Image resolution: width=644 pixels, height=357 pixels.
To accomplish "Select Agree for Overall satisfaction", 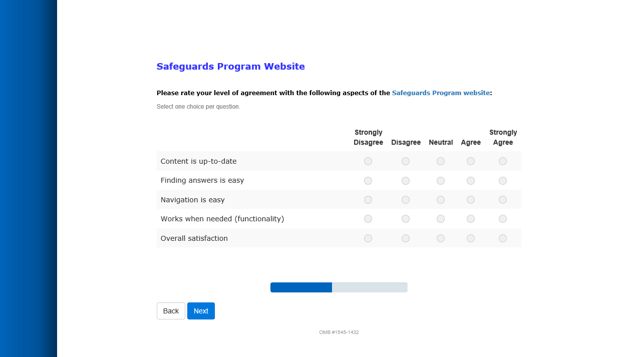I will click(x=471, y=238).
